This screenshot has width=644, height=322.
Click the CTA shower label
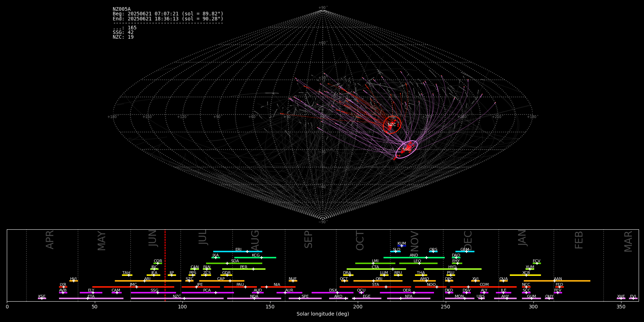point(375,267)
